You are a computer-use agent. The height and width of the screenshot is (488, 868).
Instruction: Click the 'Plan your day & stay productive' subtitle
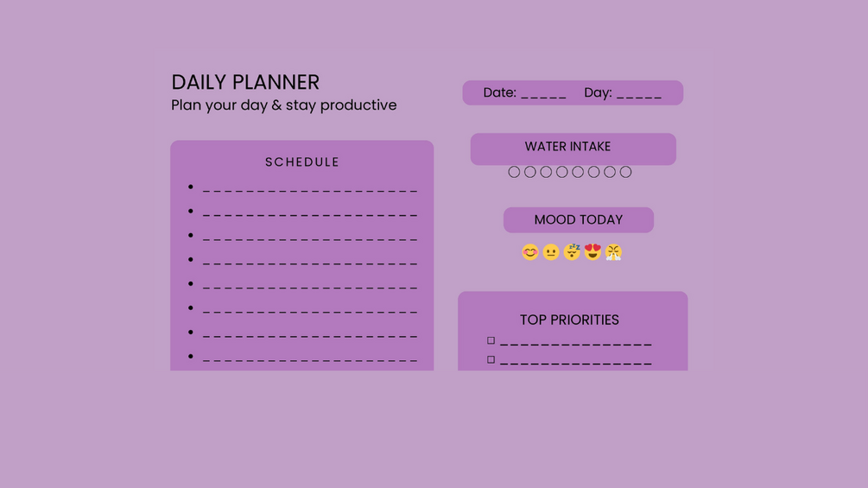[284, 105]
